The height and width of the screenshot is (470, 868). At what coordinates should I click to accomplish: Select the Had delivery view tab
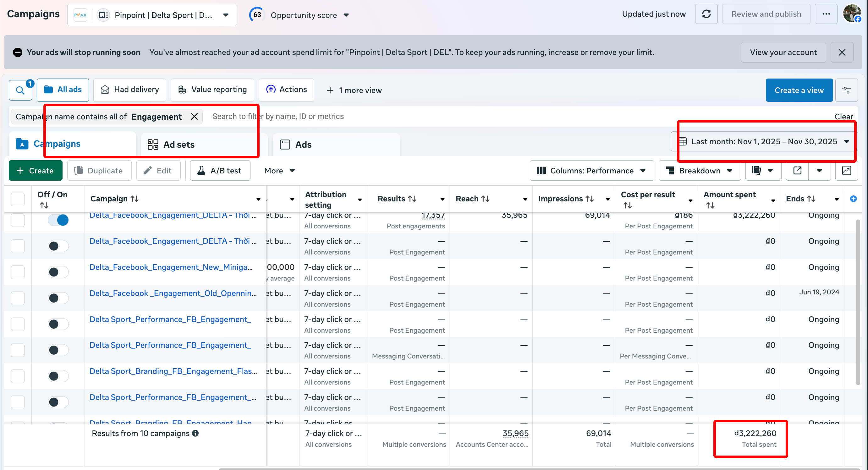pyautogui.click(x=130, y=90)
